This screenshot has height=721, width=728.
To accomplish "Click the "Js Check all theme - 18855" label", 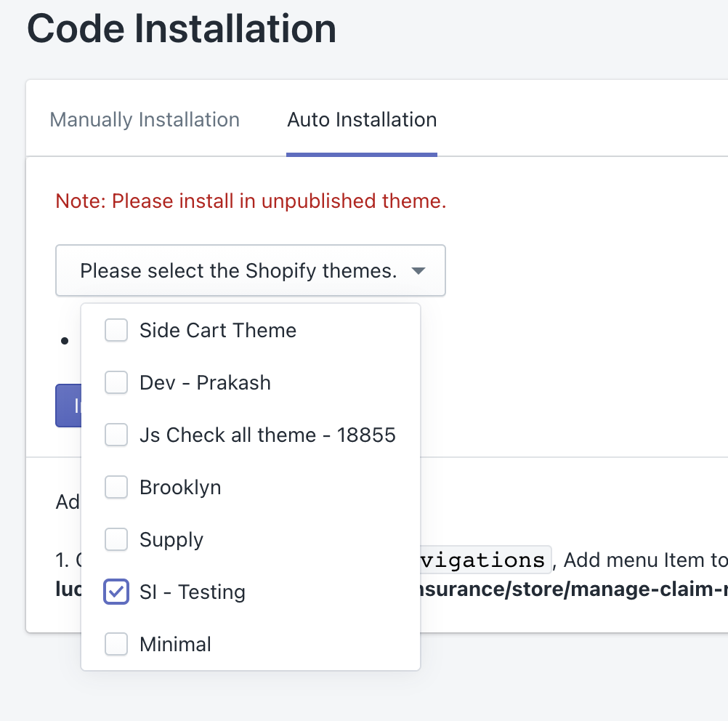I will point(267,435).
